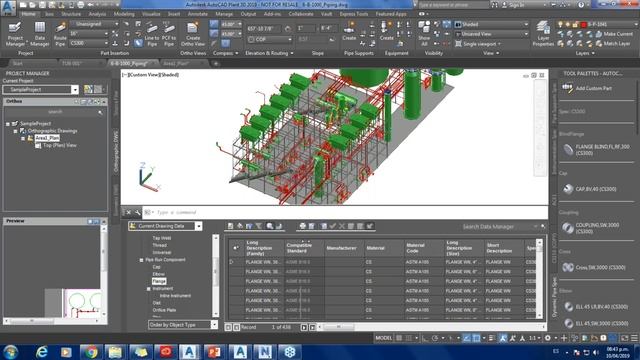
Task: Click the print icon in Data Manager toolbar
Action: click(x=302, y=226)
